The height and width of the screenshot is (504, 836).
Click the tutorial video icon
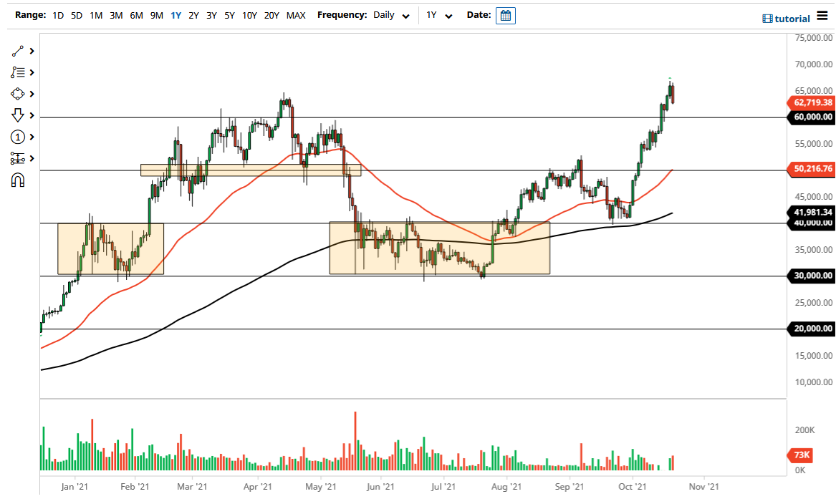coord(769,18)
